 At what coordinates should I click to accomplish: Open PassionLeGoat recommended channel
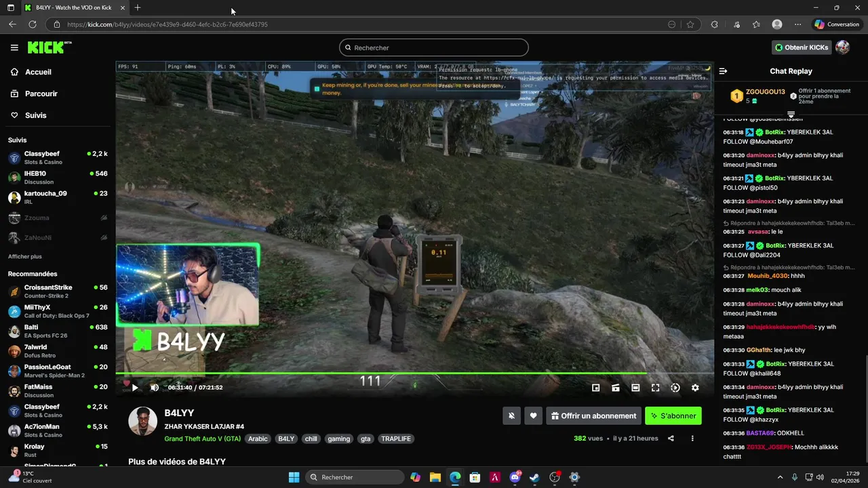pos(58,371)
